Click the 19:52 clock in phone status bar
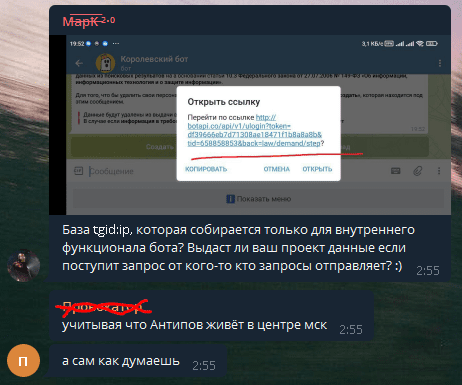Image resolution: width=462 pixels, height=385 pixels. [77, 44]
